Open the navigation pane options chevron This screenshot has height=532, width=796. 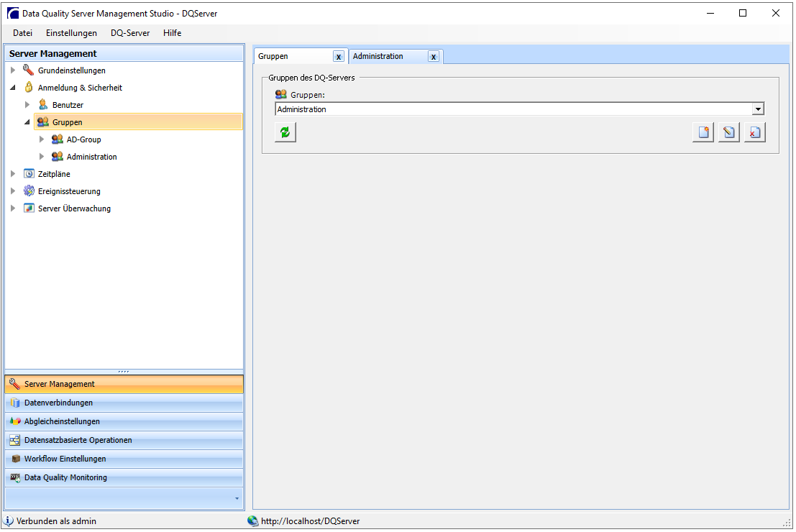point(237,498)
